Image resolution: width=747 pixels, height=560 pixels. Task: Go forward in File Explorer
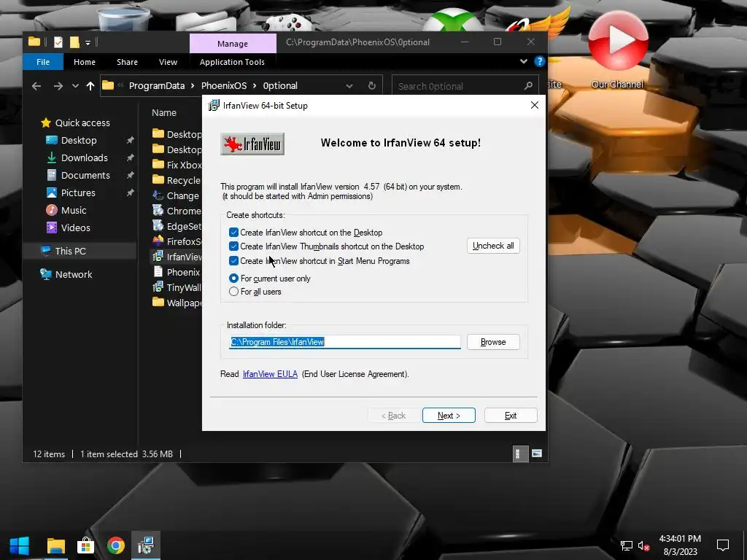tap(58, 86)
